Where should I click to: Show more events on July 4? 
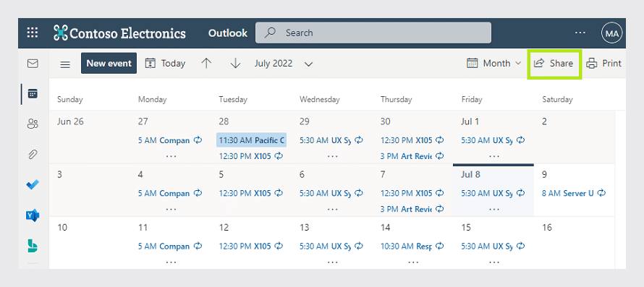tap(171, 210)
